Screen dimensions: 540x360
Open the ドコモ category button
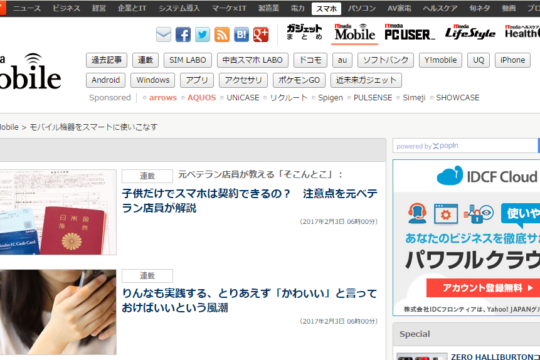click(x=310, y=60)
